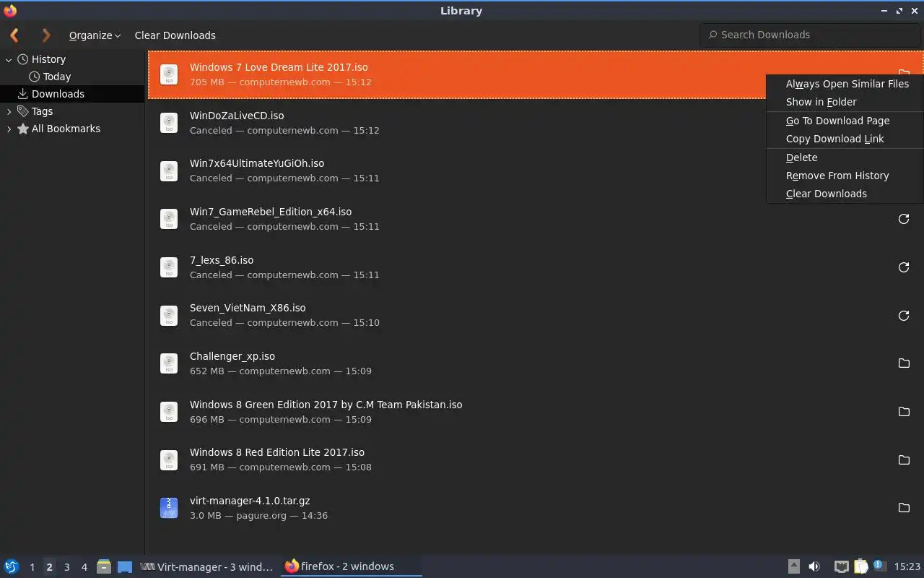Select the Win7x64UltimateYuGiOh.iso file name

point(257,163)
